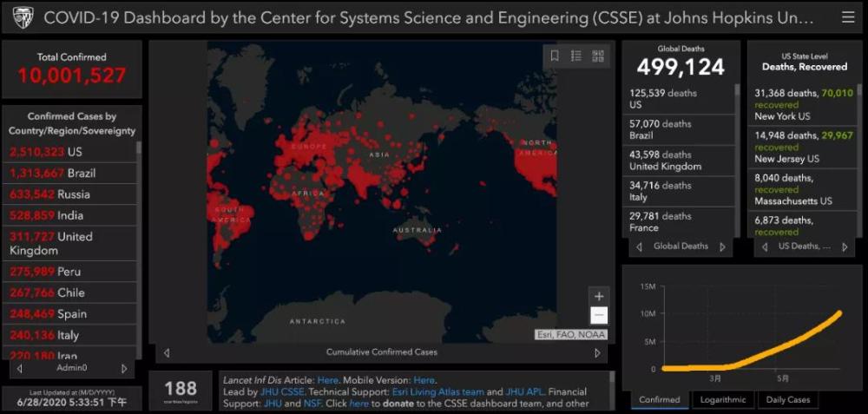
Task: Select '43,598 deaths United Kingdom' entry
Action: pyautogui.click(x=680, y=161)
